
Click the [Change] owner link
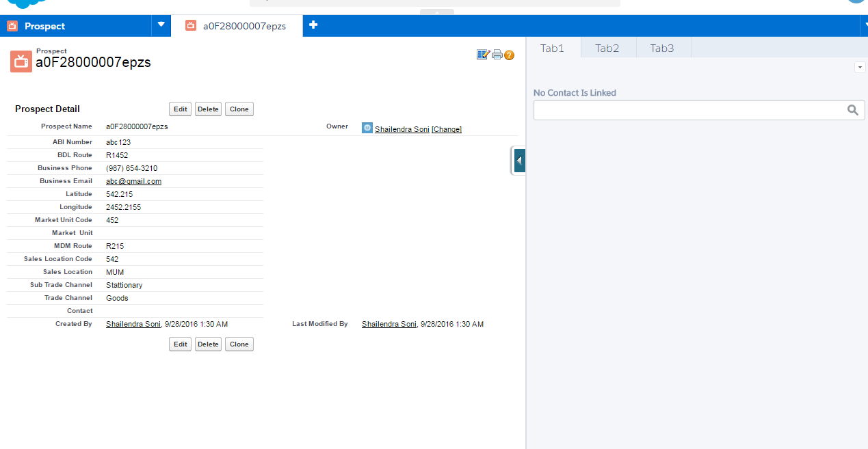pyautogui.click(x=447, y=129)
